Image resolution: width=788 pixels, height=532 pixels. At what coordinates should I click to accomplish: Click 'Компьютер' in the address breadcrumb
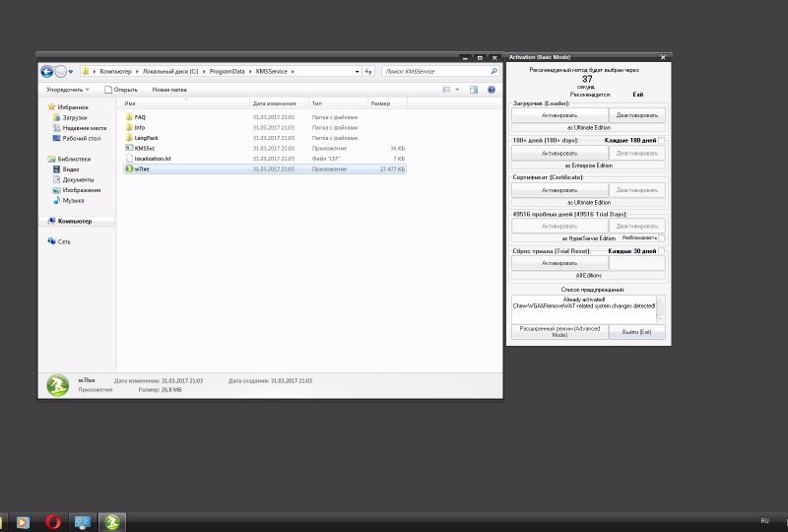[x=115, y=71]
